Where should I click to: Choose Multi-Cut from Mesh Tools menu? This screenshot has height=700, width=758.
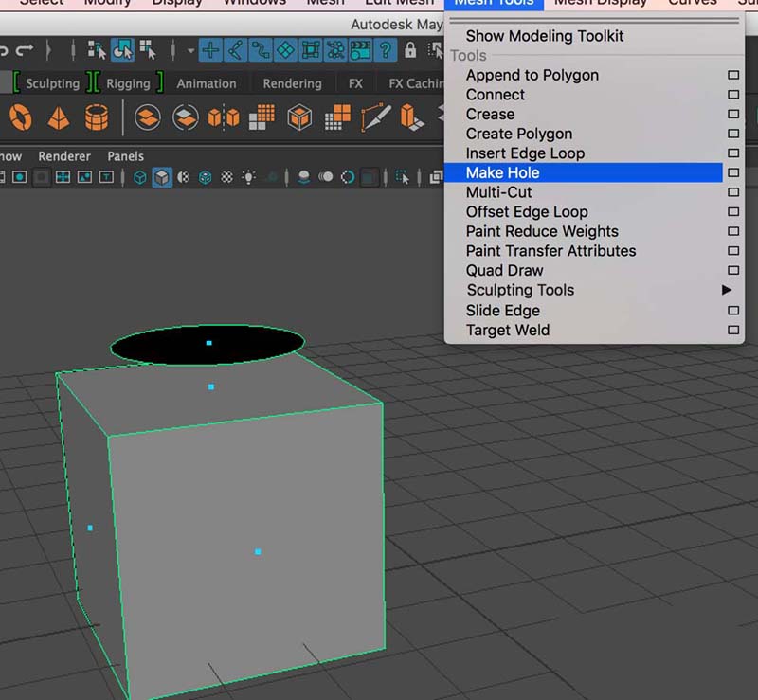498,192
